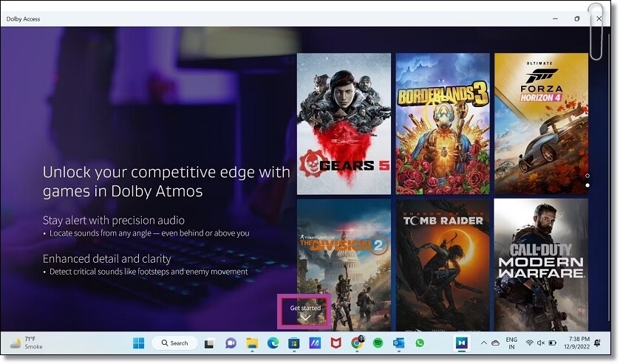Click the down chevron below Get started
The image size is (620, 364).
[x=305, y=317]
